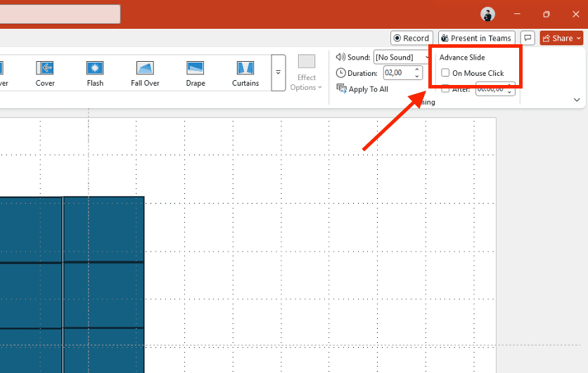Enable the On Mouse Click checkbox
The width and height of the screenshot is (588, 373).
point(445,72)
